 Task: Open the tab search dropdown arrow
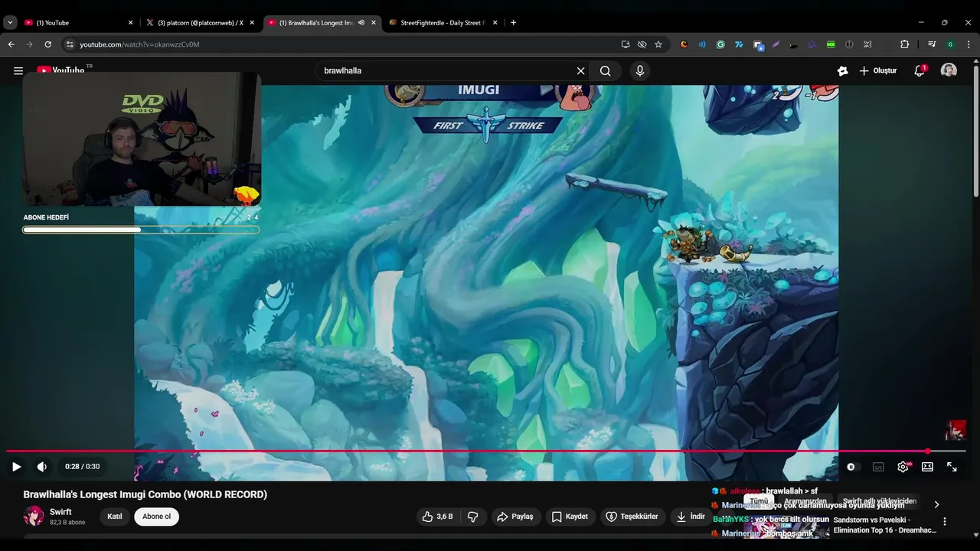point(10,23)
